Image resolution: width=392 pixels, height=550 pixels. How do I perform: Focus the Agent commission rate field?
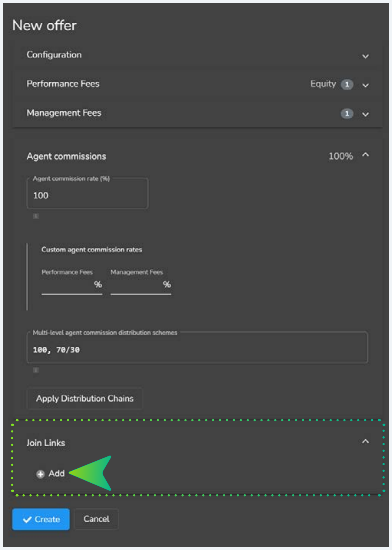tap(87, 193)
